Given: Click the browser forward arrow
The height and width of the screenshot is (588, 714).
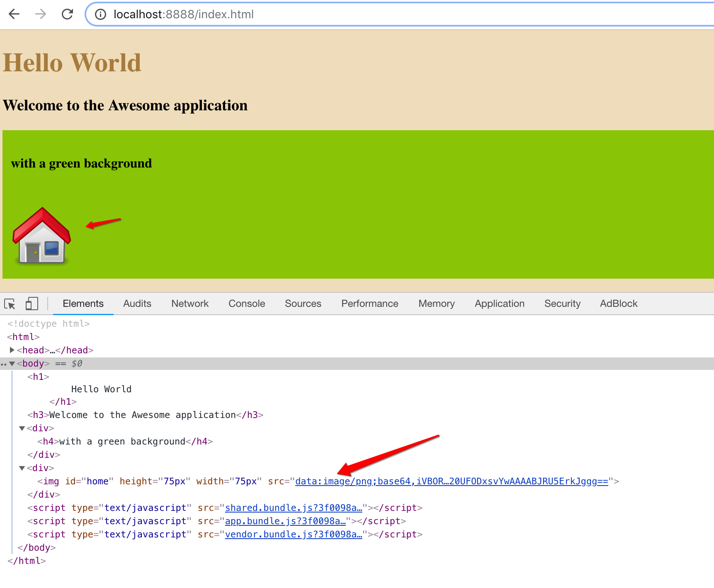Looking at the screenshot, I should [x=41, y=14].
